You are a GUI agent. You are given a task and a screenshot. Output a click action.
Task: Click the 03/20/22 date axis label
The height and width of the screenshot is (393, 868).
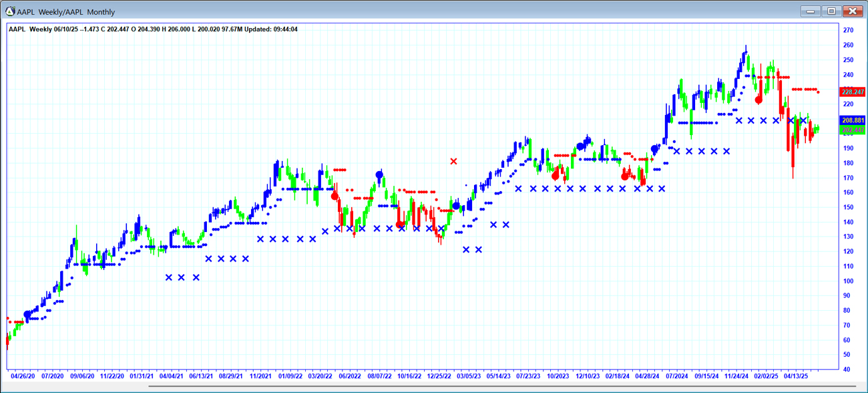pos(320,376)
